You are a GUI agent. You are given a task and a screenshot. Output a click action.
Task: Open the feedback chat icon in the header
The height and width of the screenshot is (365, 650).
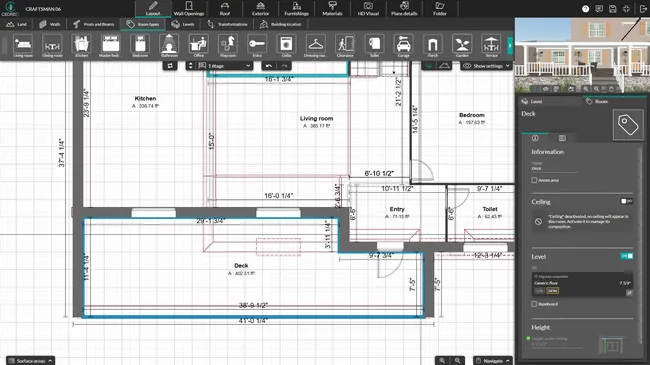pyautogui.click(x=599, y=9)
